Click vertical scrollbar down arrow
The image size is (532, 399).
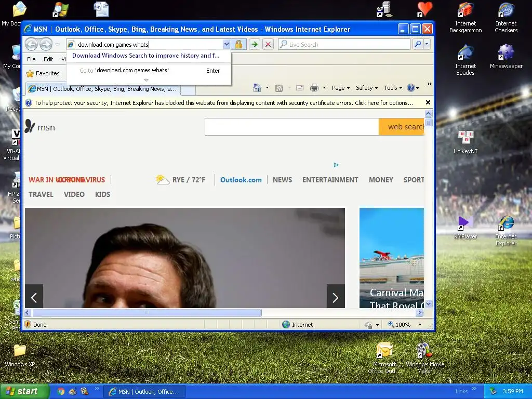click(x=429, y=304)
